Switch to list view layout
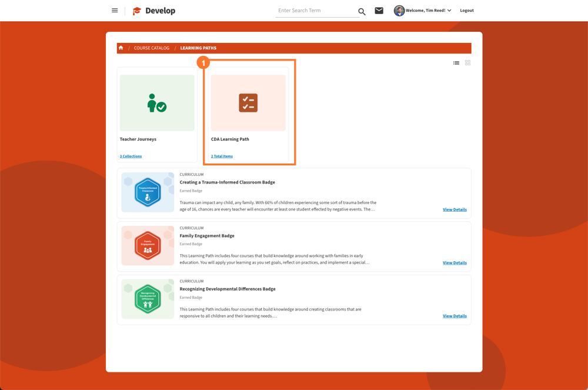 tap(456, 63)
